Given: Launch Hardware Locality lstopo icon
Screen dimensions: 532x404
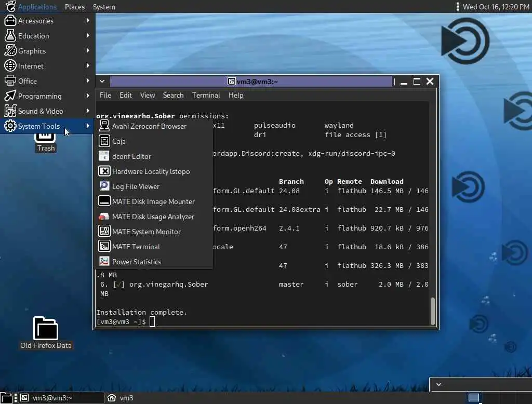Looking at the screenshot, I should tap(104, 171).
